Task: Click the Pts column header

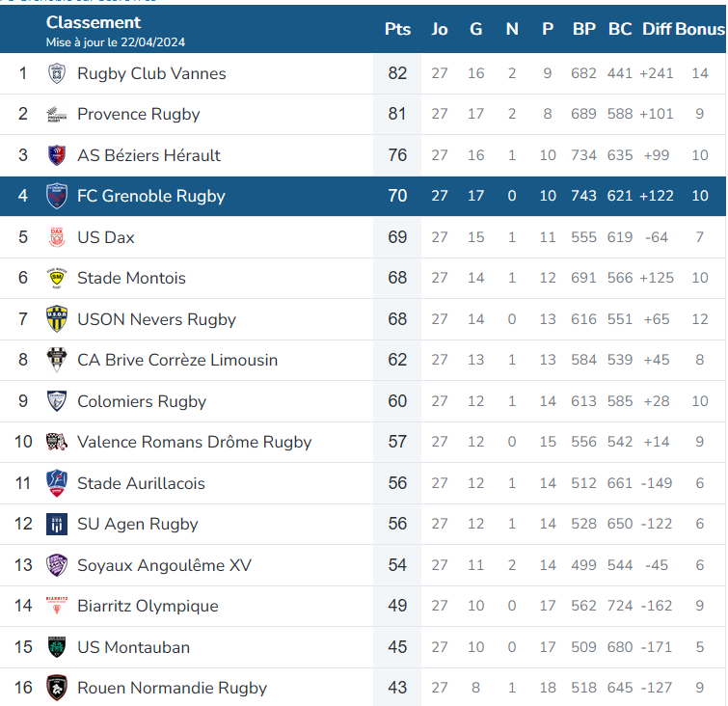Action: (397, 29)
